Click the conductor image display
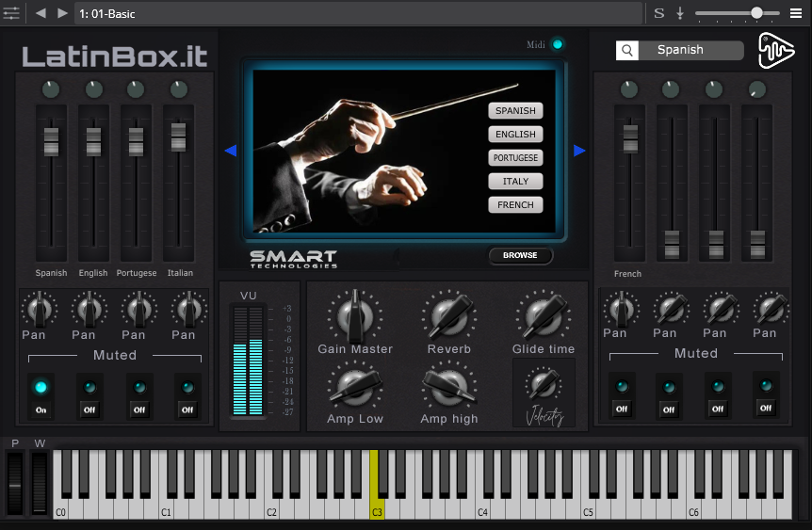812x530 pixels. [x=404, y=152]
